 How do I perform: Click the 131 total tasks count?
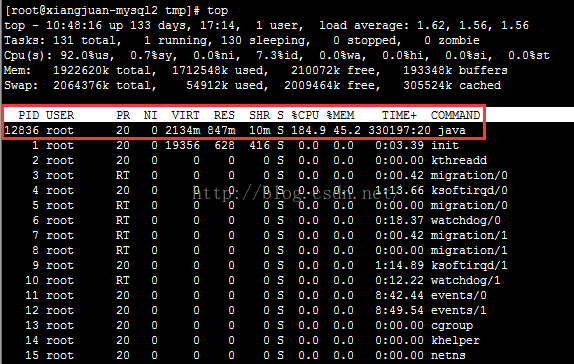pyautogui.click(x=64, y=40)
